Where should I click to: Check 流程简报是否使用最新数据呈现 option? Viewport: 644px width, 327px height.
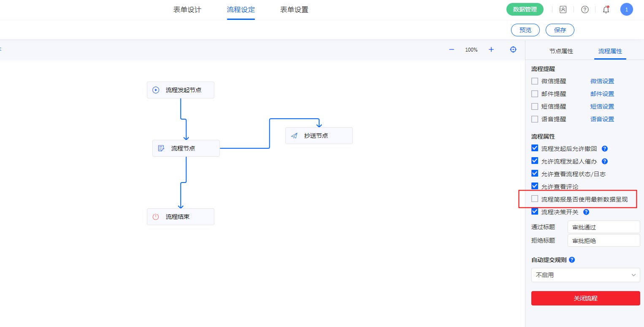(535, 199)
